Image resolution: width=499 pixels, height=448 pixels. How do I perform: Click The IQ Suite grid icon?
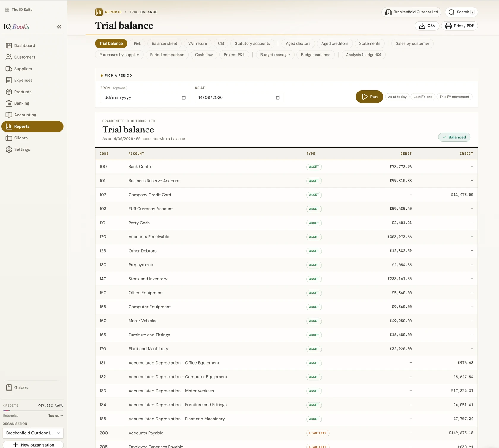[7, 10]
